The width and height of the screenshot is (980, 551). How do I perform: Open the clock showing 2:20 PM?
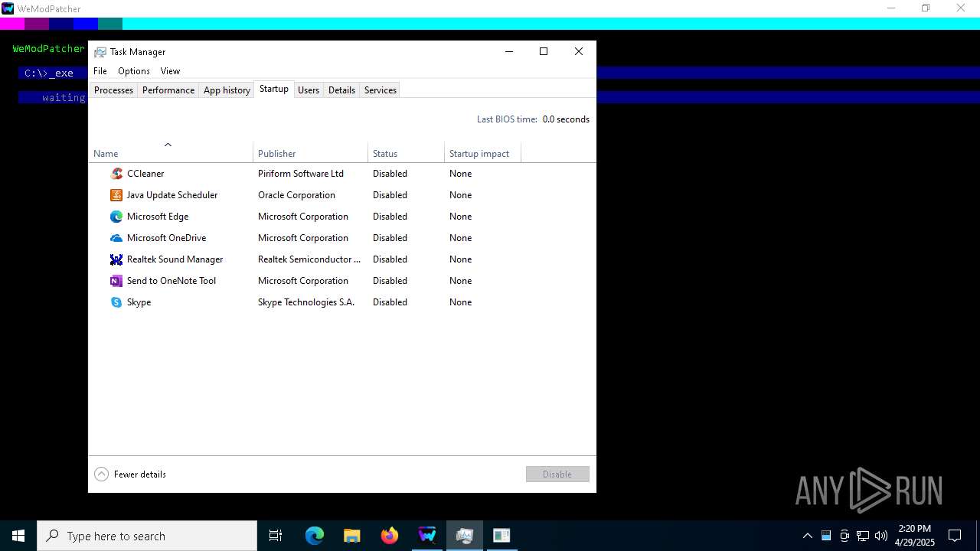tap(915, 536)
